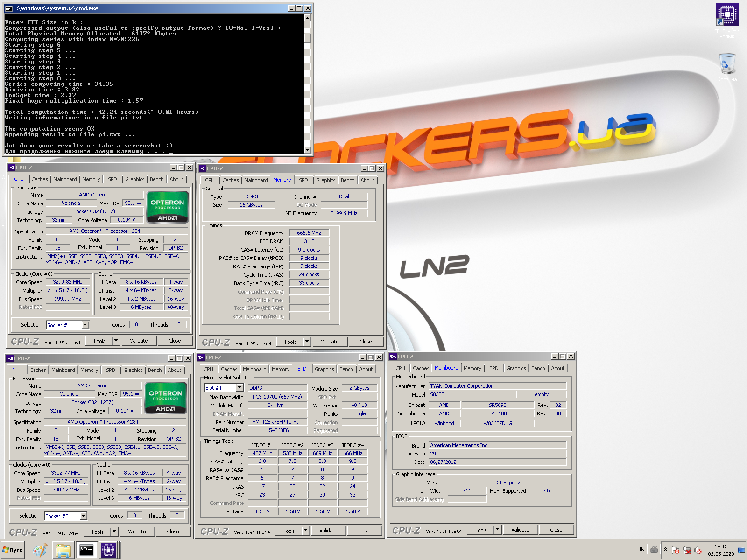Screen dimensions: 747x560
Task: Click DRAM Frequency value 666.6 MHz
Action: tap(309, 233)
